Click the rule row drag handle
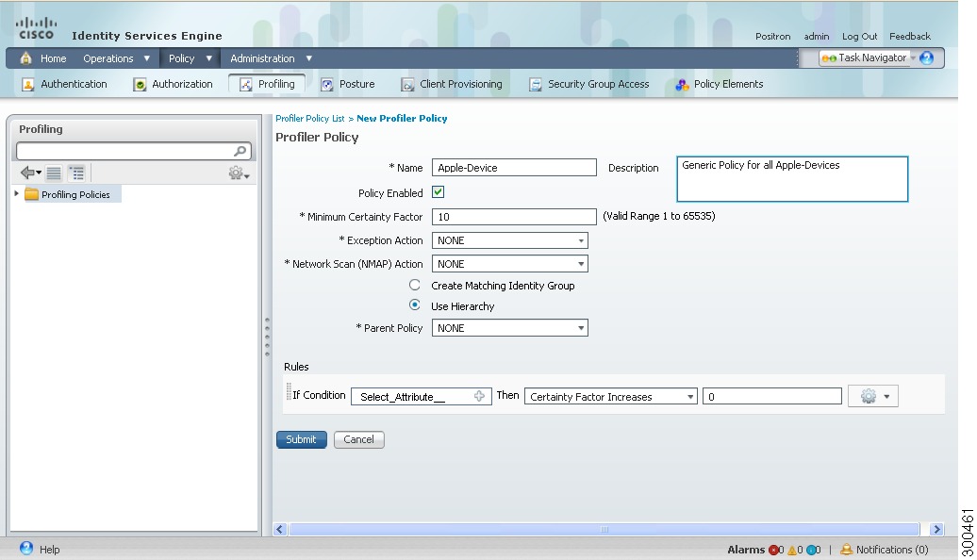The height and width of the screenshot is (560, 977). click(x=289, y=392)
